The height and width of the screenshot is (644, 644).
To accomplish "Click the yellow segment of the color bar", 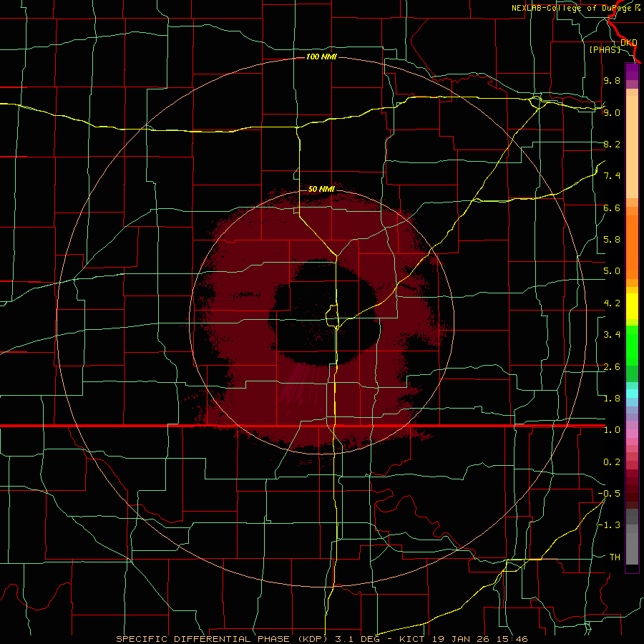I will pyautogui.click(x=632, y=306).
